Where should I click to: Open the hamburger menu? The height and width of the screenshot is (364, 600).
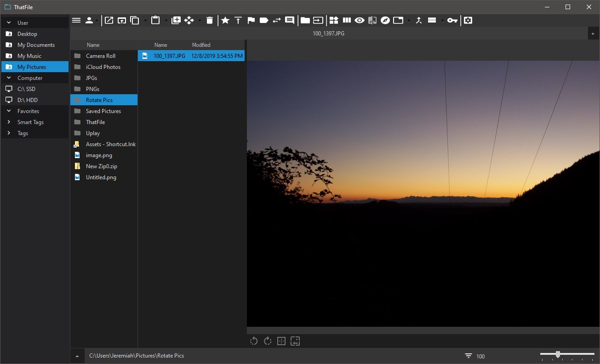pos(76,20)
